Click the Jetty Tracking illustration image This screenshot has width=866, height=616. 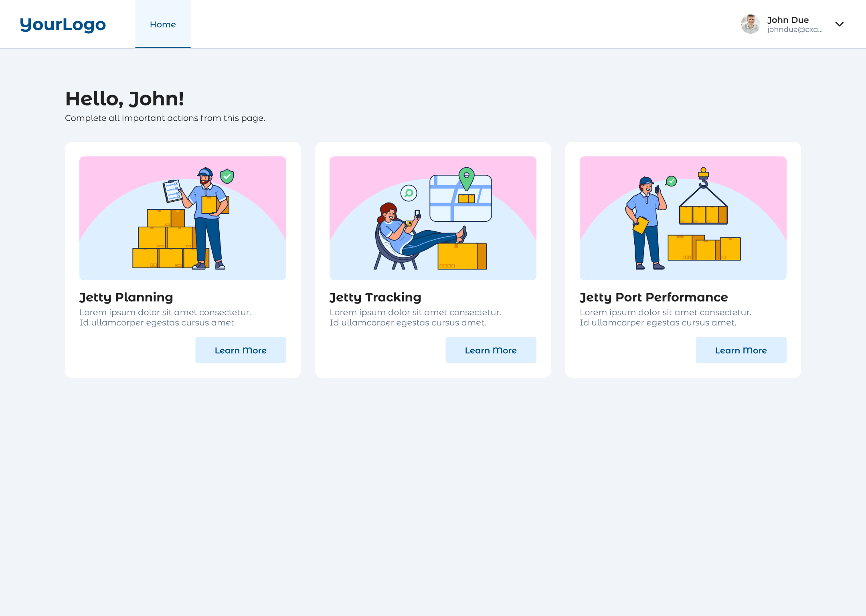click(x=433, y=218)
